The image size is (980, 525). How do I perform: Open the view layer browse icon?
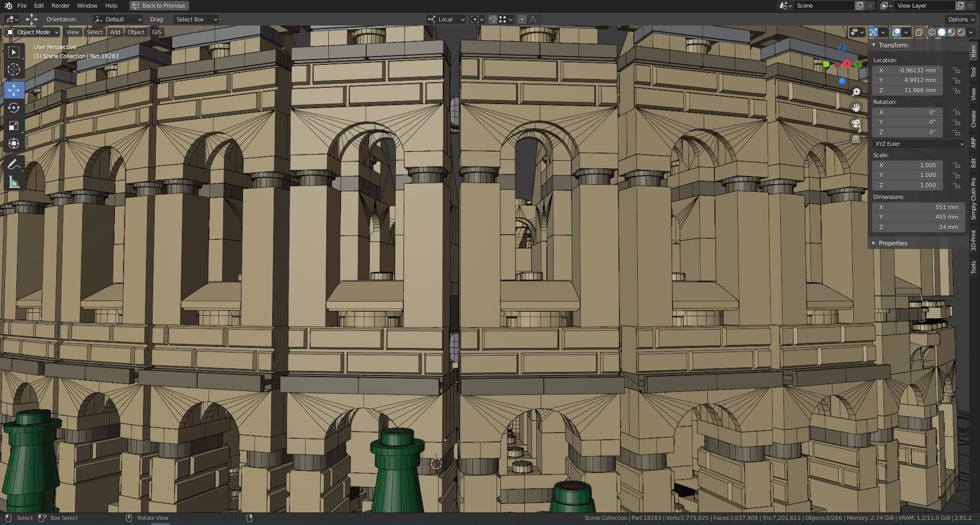pyautogui.click(x=886, y=6)
